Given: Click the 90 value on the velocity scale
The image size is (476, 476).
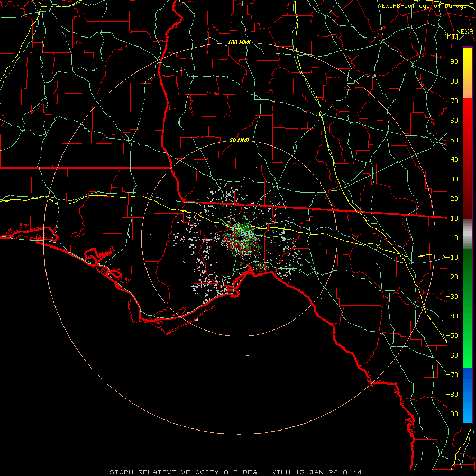Looking at the screenshot, I should pos(454,62).
